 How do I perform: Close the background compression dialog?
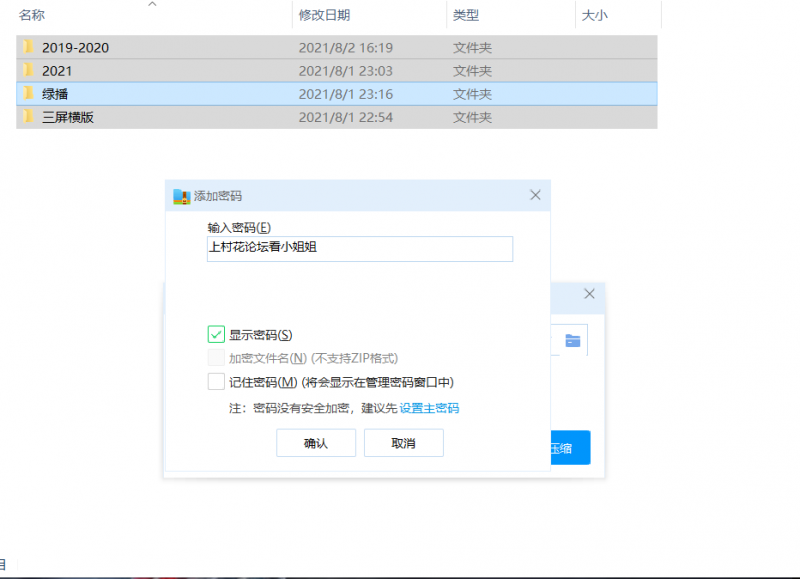click(589, 295)
